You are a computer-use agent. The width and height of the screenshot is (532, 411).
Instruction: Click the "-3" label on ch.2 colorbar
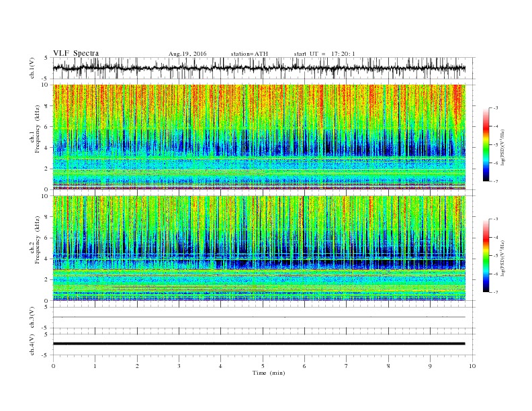[x=495, y=219]
